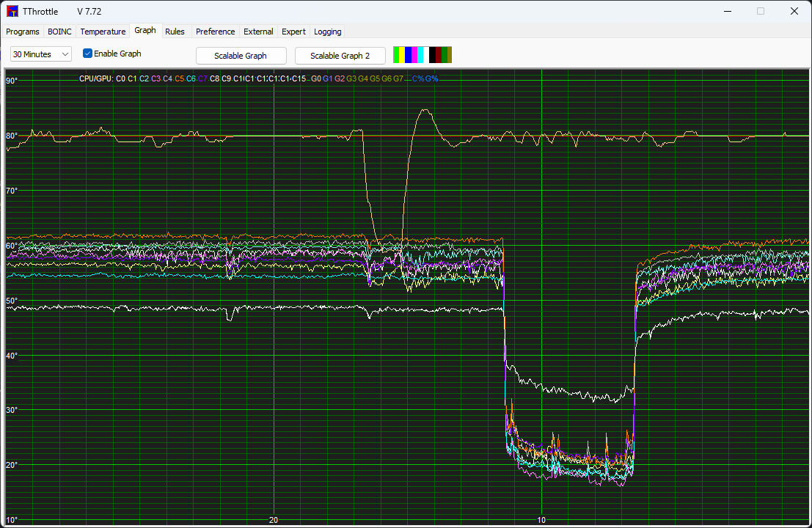Click the G7 legend label
Viewport: 812px width, 528px height.
click(x=398, y=78)
